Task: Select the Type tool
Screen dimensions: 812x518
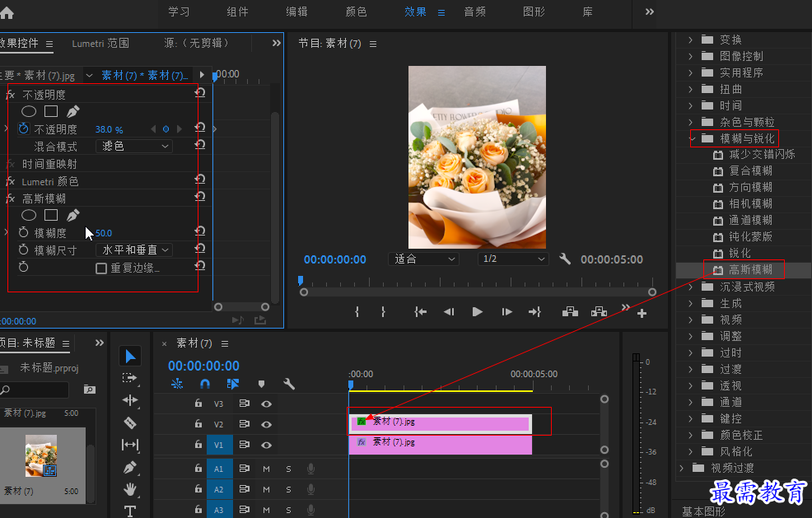Action: point(130,511)
